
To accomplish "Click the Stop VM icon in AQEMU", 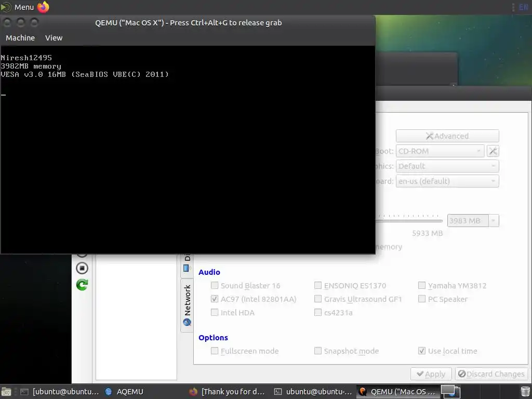I will (x=82, y=268).
